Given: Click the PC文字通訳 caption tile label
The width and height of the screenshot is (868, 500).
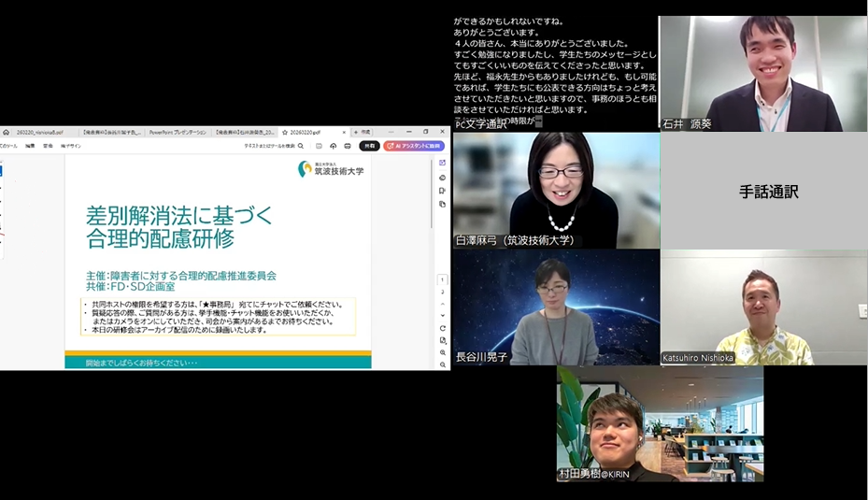Looking at the screenshot, I should 481,124.
